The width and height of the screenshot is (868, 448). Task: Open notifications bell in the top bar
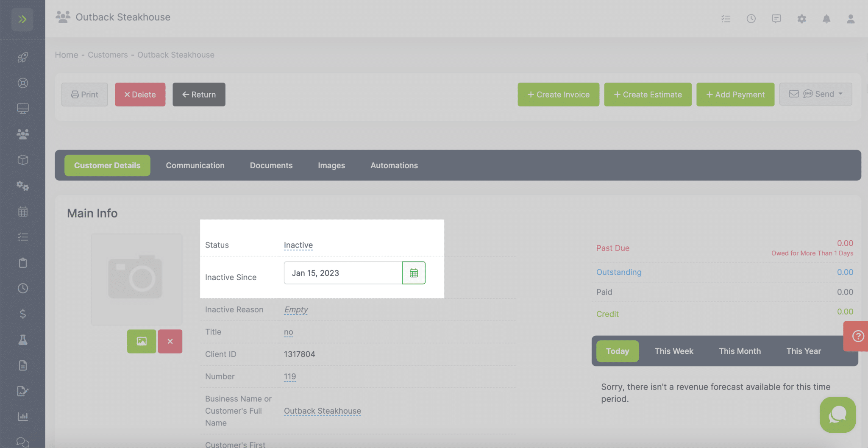pyautogui.click(x=826, y=19)
